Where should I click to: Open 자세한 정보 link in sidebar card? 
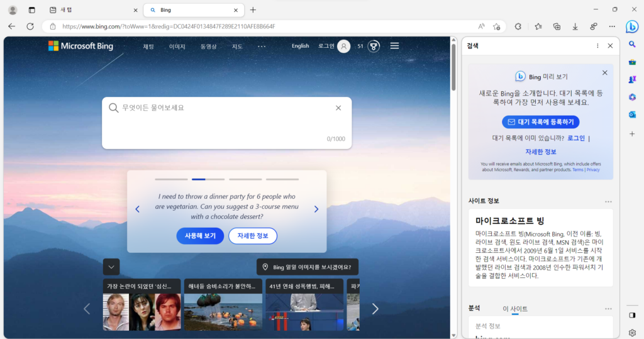[540, 152]
